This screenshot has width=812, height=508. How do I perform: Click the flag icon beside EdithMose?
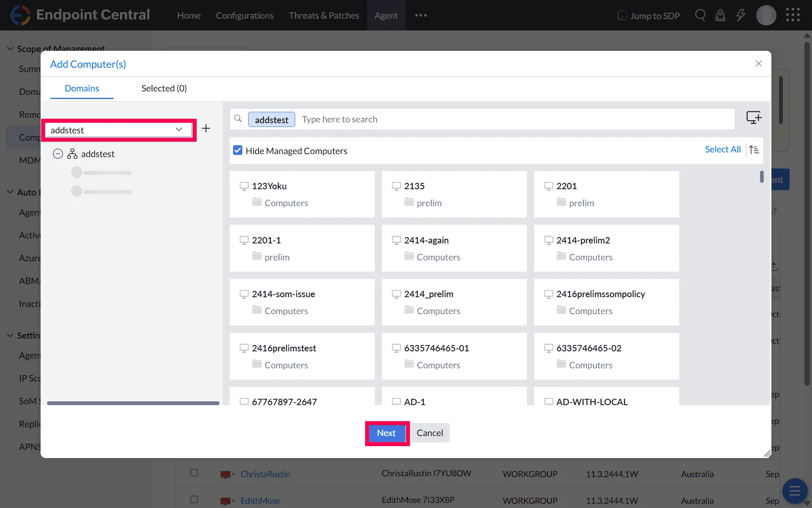[x=225, y=501]
